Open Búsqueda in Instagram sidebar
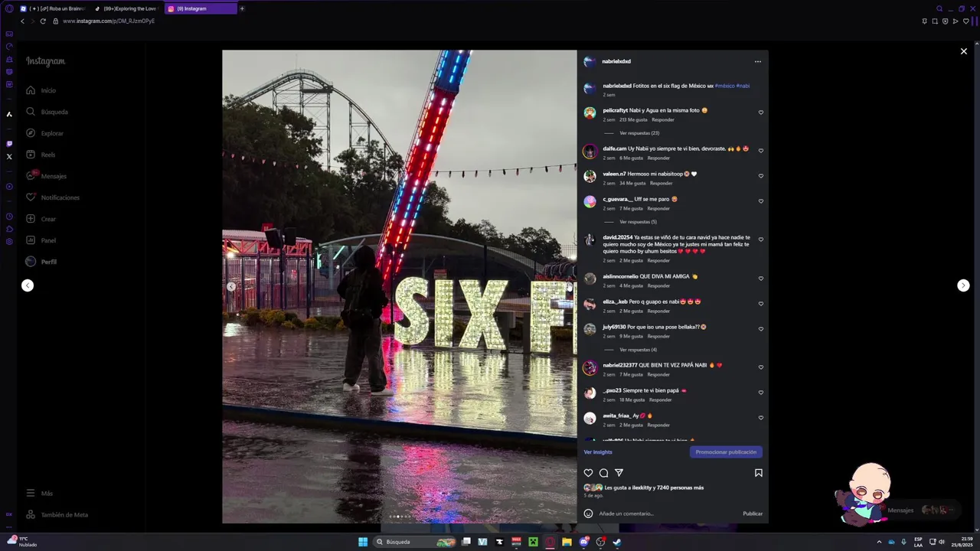This screenshot has height=551, width=980. pyautogui.click(x=47, y=112)
